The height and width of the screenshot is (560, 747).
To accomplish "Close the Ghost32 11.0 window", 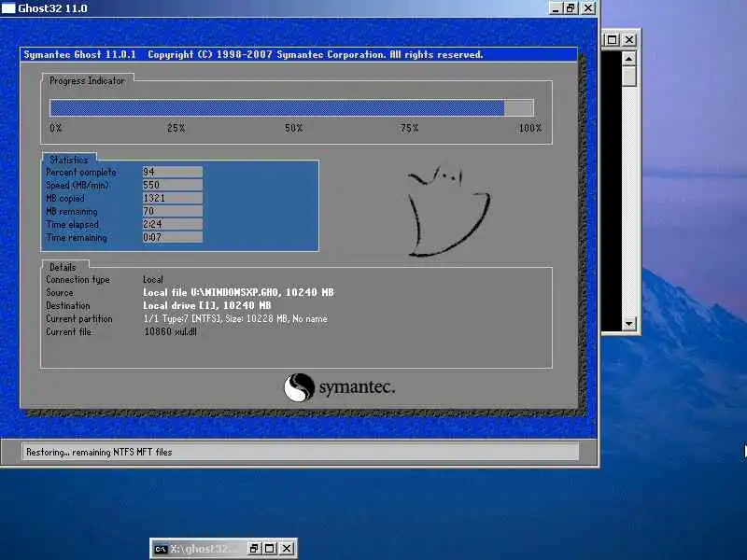I will point(588,8).
